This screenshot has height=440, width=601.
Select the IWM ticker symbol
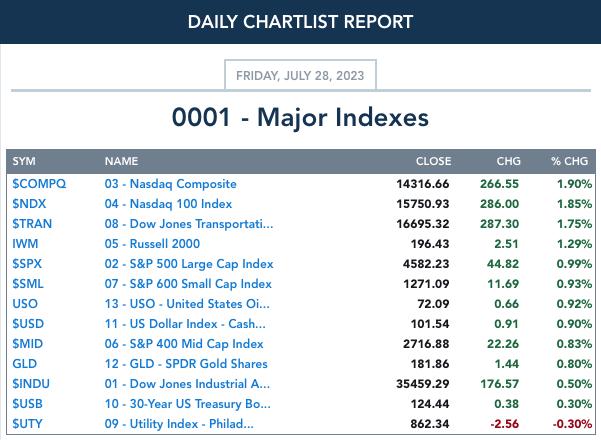(25, 243)
